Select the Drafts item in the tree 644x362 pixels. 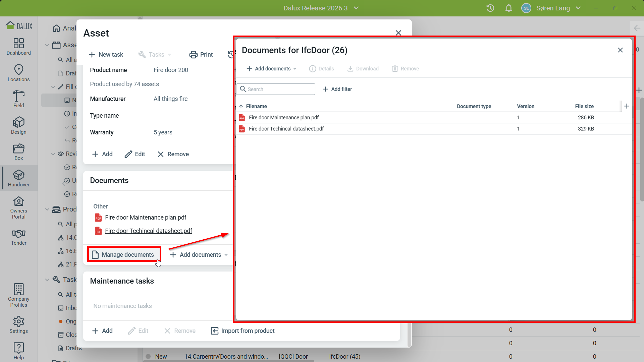tap(70, 348)
